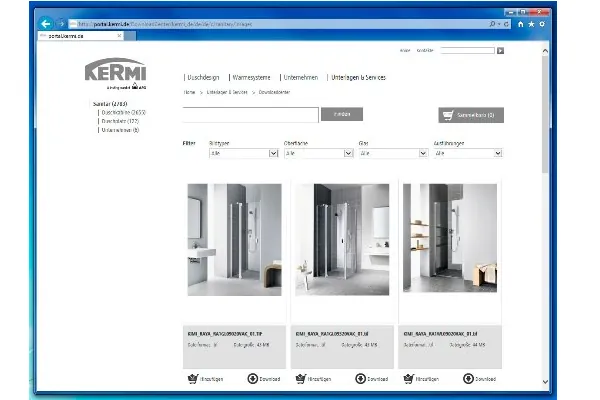Click the browser favorites star icon

coord(530,24)
